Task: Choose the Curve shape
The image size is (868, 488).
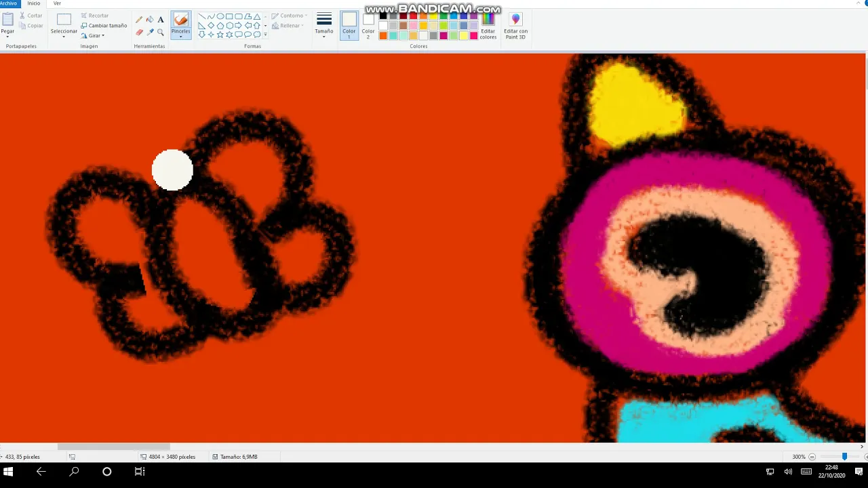Action: click(211, 16)
